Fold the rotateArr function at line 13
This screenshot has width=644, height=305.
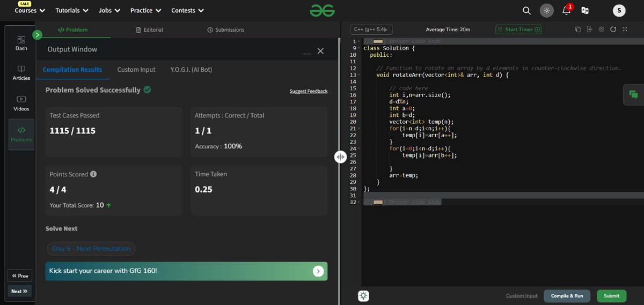pyautogui.click(x=360, y=75)
